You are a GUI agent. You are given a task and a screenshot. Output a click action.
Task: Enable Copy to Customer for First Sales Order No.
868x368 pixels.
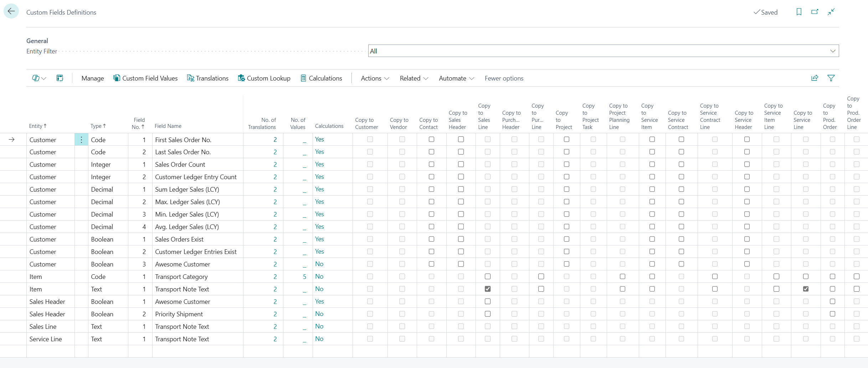370,139
